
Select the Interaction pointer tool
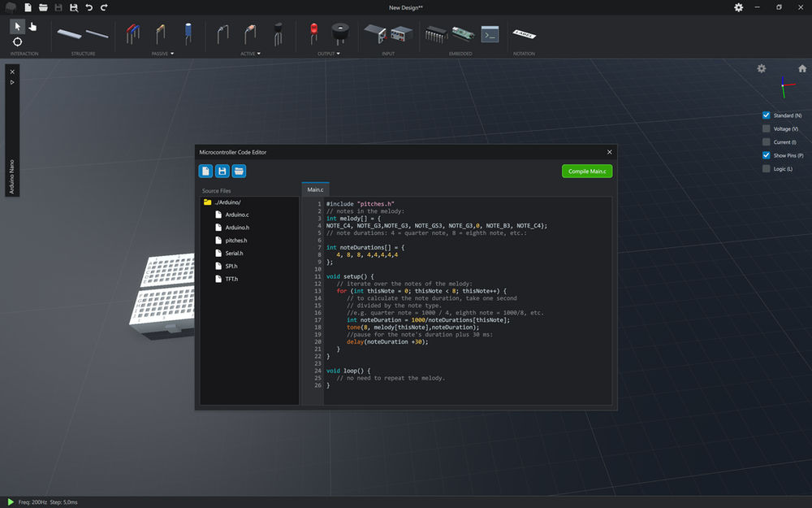17,27
